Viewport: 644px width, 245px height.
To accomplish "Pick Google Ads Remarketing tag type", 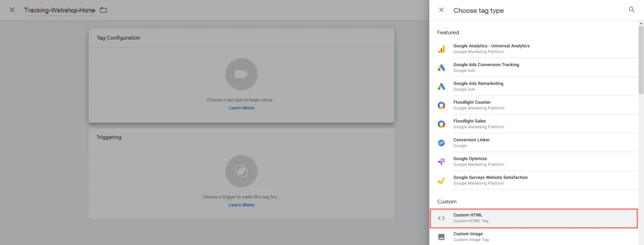I will (x=534, y=86).
